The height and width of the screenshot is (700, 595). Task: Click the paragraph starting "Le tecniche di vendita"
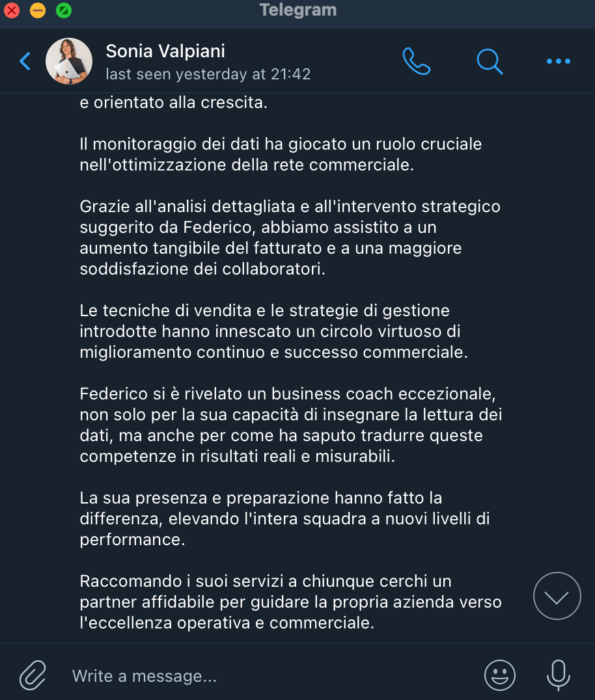(270, 331)
